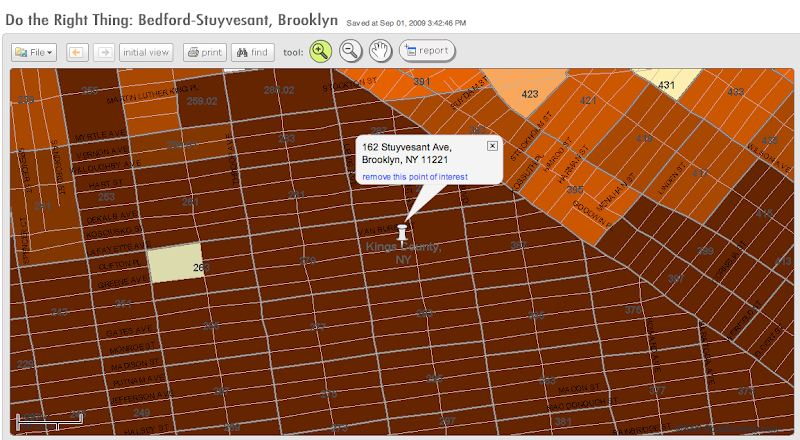Select the hand pan tool
Viewport: 800px width, 440px height.
[381, 51]
